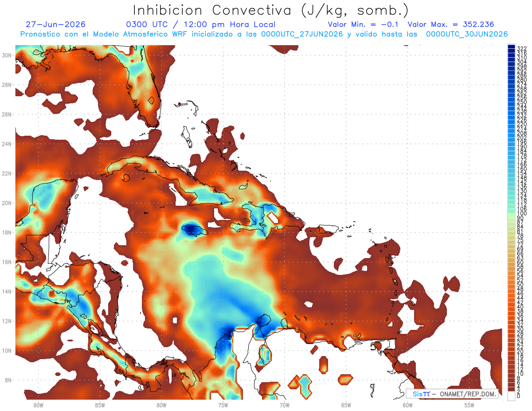Click the '55W' longitude label

[469, 405]
